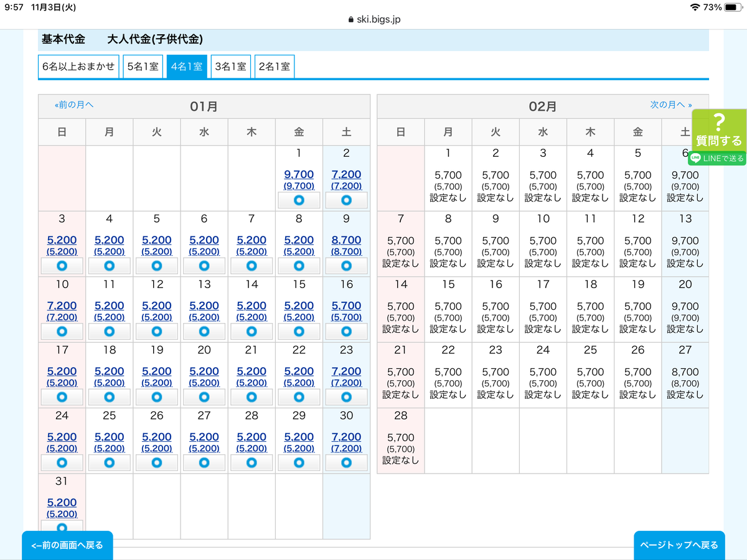
Task: Select the circle button for January 21
Action: pos(251,397)
